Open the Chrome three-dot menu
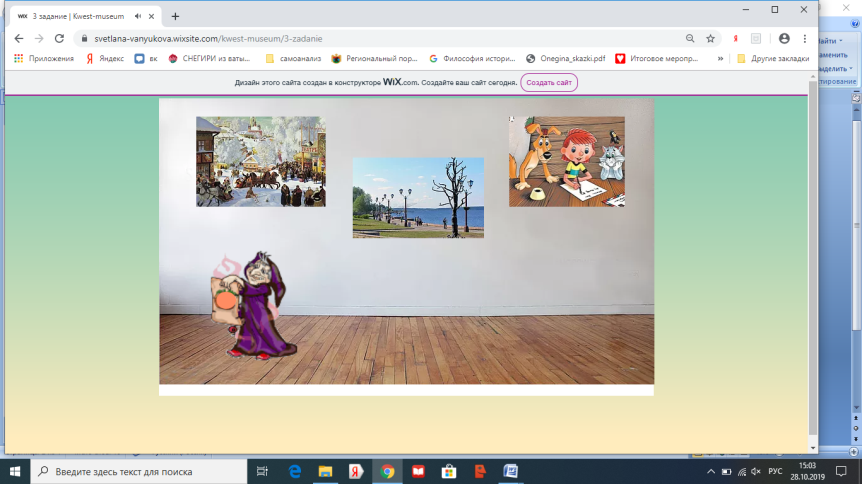This screenshot has width=862, height=484. [x=805, y=38]
